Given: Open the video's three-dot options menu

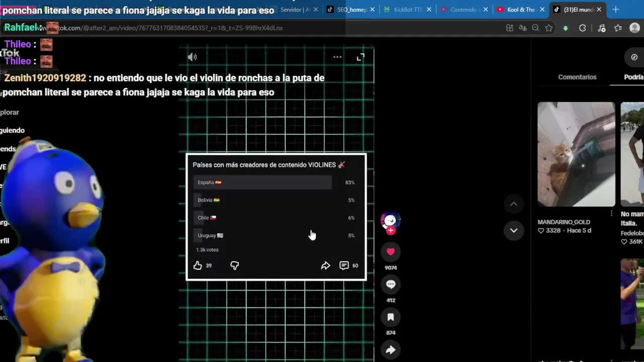Looking at the screenshot, I should point(337,57).
